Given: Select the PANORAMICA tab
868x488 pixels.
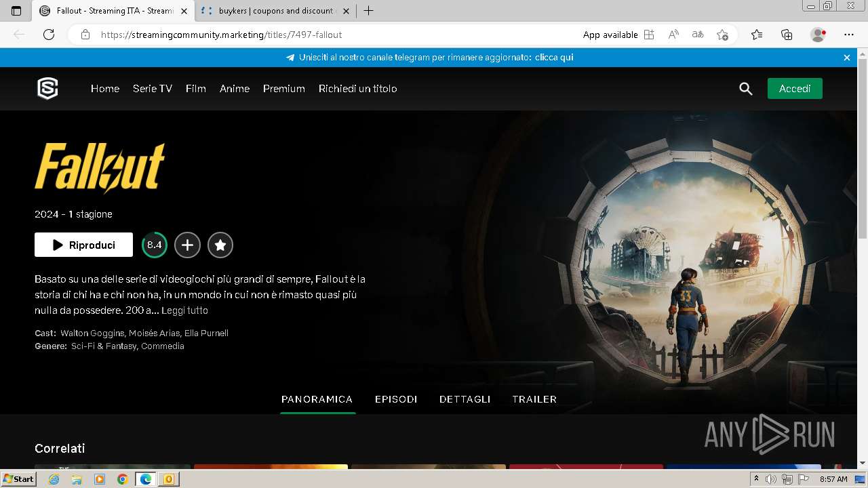Looking at the screenshot, I should 317,399.
